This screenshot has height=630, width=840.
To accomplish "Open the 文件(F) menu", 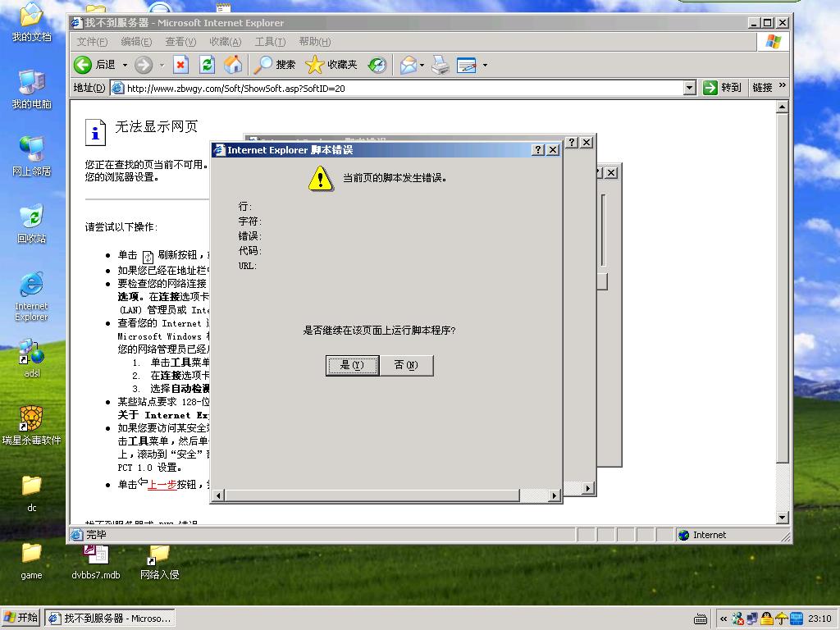I will [92, 42].
